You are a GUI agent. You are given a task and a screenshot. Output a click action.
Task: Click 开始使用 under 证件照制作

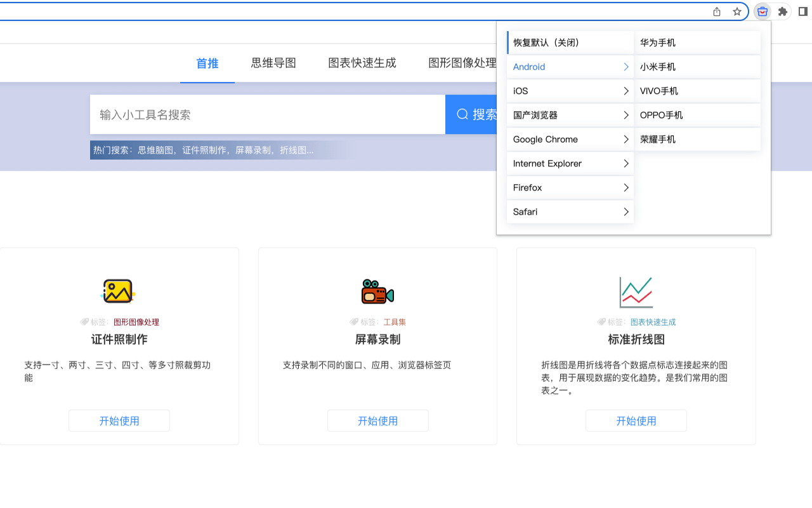[119, 420]
